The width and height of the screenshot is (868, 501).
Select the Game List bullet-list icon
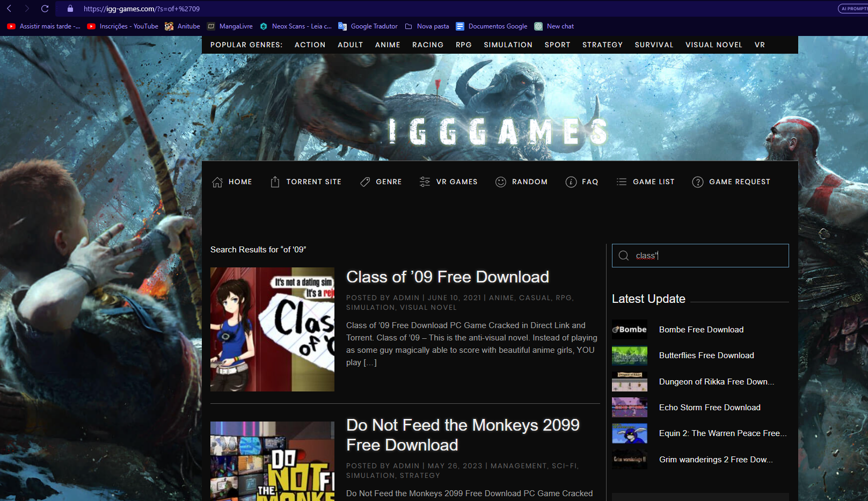click(622, 181)
